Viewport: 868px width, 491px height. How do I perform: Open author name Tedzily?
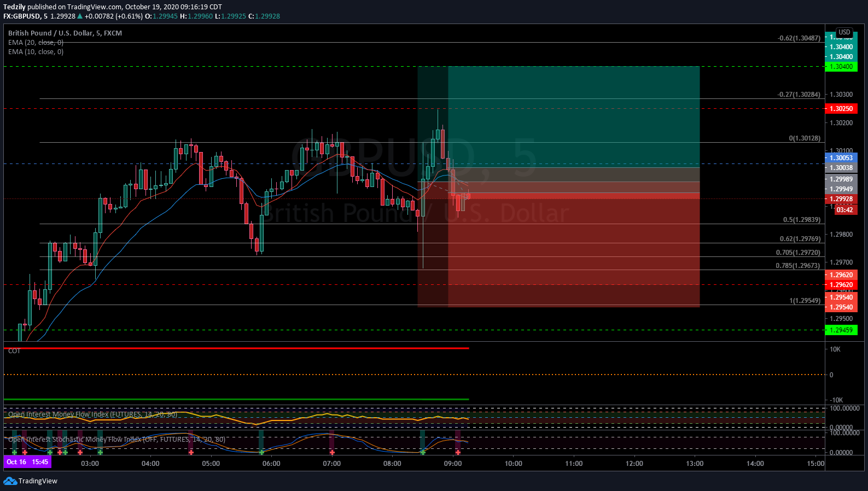(14, 7)
